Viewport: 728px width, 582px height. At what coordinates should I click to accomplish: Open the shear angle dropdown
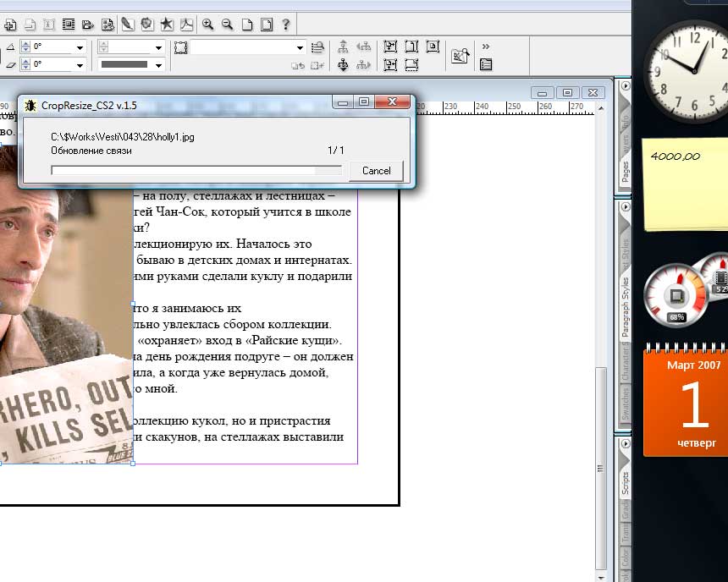pos(80,65)
